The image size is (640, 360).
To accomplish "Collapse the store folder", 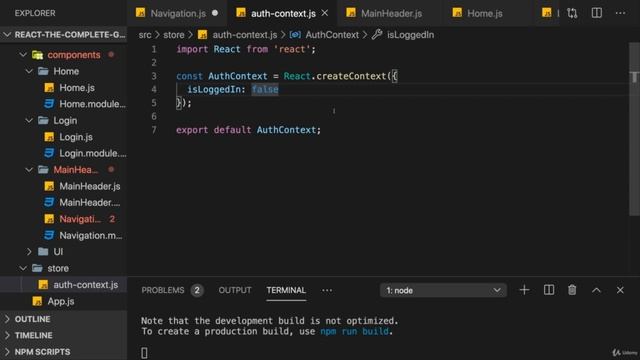I will coord(23,268).
